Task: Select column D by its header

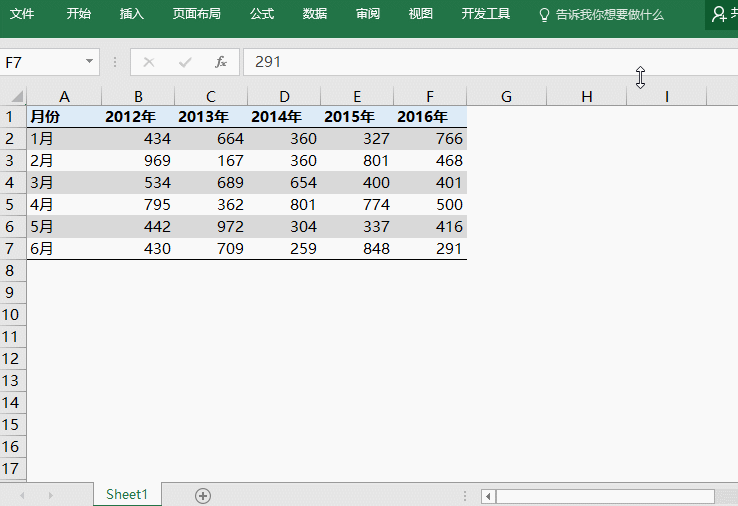Action: pos(284,96)
